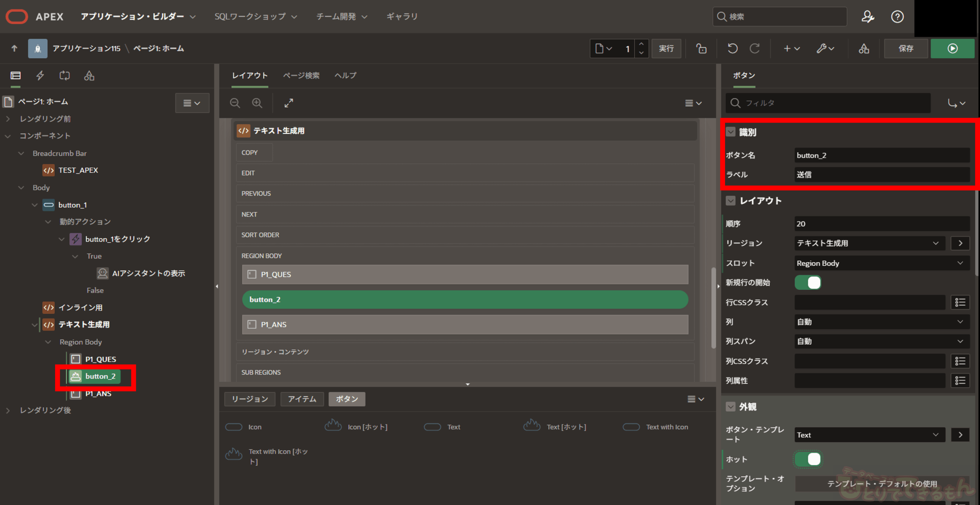Screen dimensions: 980x505
Task: Select the アイテム gallery button
Action: [x=302, y=399]
